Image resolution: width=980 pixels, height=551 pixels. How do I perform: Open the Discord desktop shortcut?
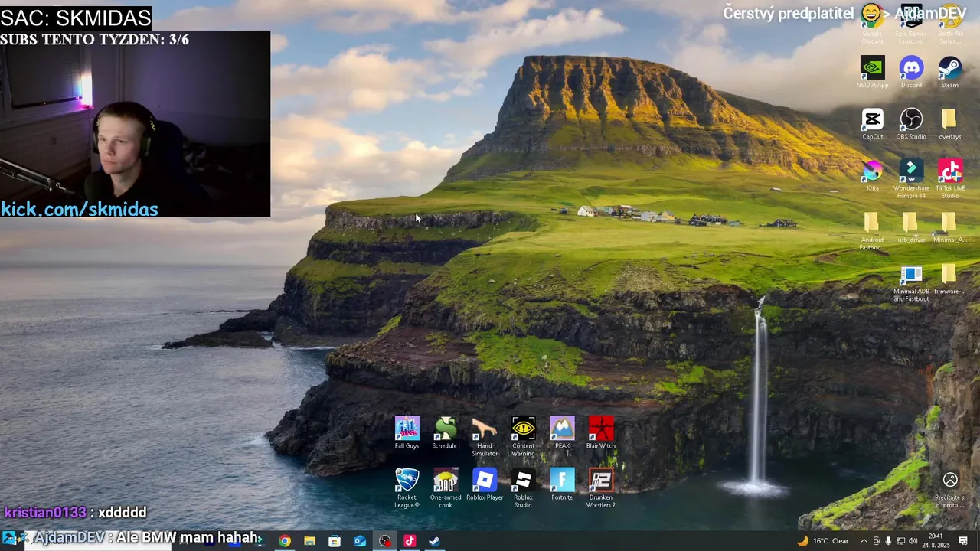[x=911, y=72]
